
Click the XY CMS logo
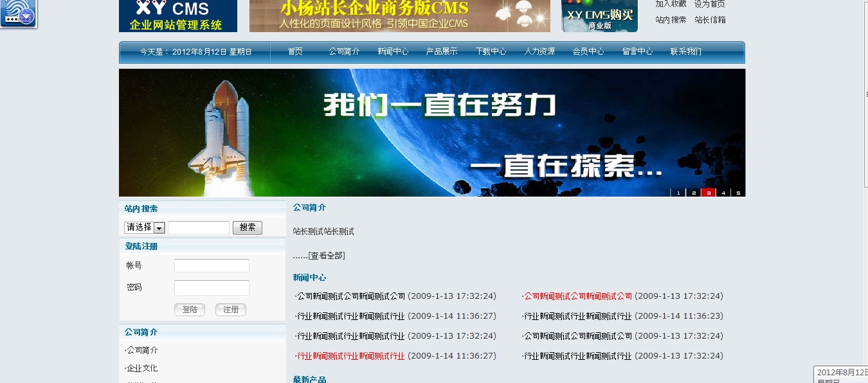click(178, 15)
